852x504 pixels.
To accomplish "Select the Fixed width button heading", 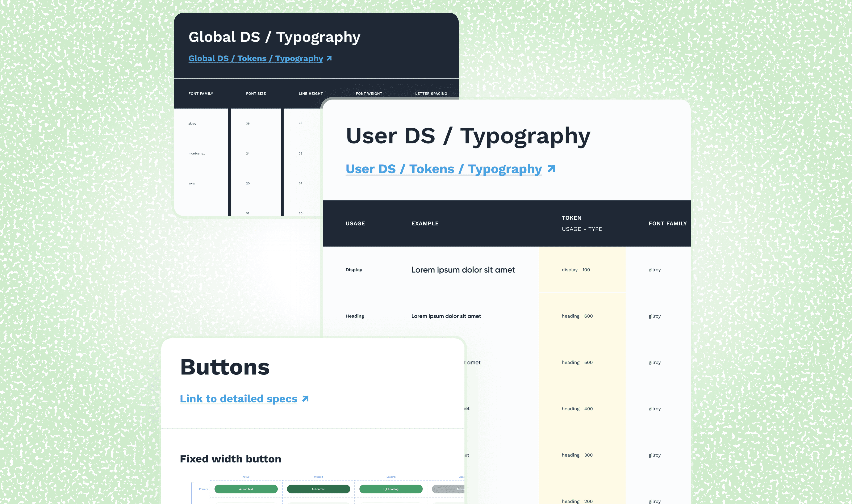I will pyautogui.click(x=230, y=459).
